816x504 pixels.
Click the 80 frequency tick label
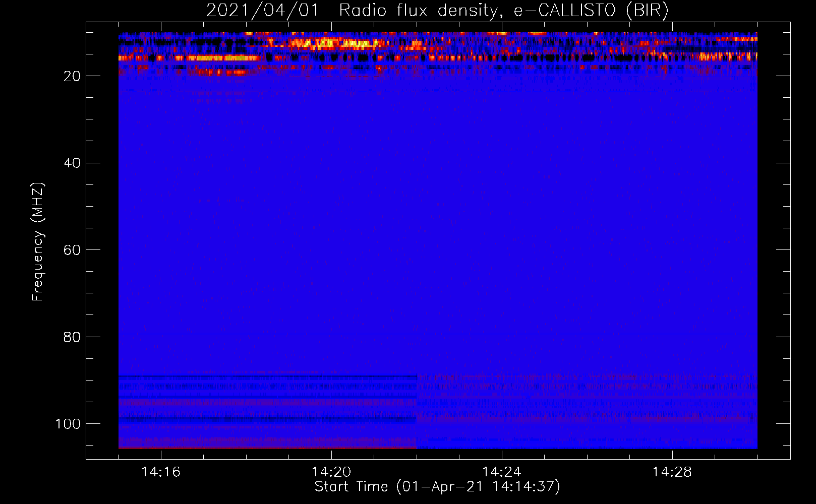point(72,337)
